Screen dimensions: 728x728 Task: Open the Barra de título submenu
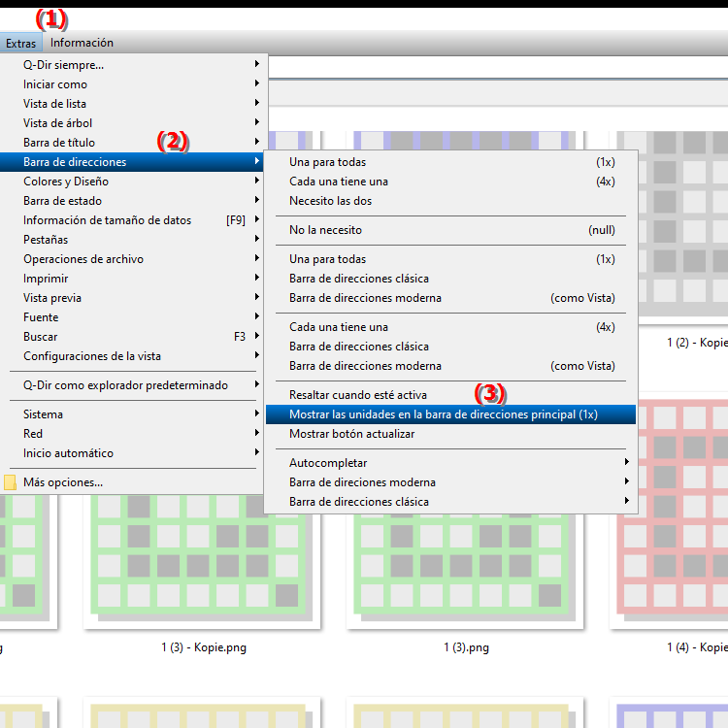tap(132, 143)
